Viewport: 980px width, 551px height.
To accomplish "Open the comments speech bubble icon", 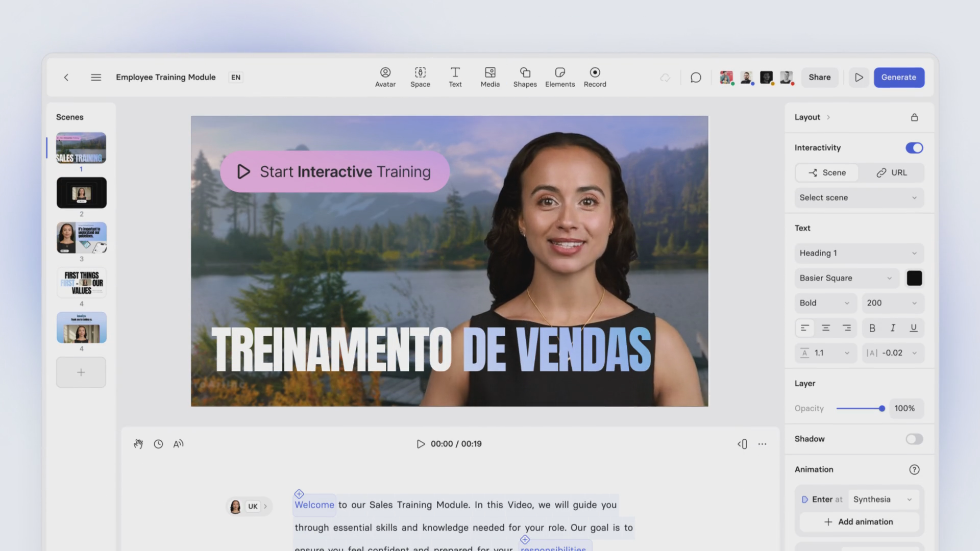I will [696, 78].
